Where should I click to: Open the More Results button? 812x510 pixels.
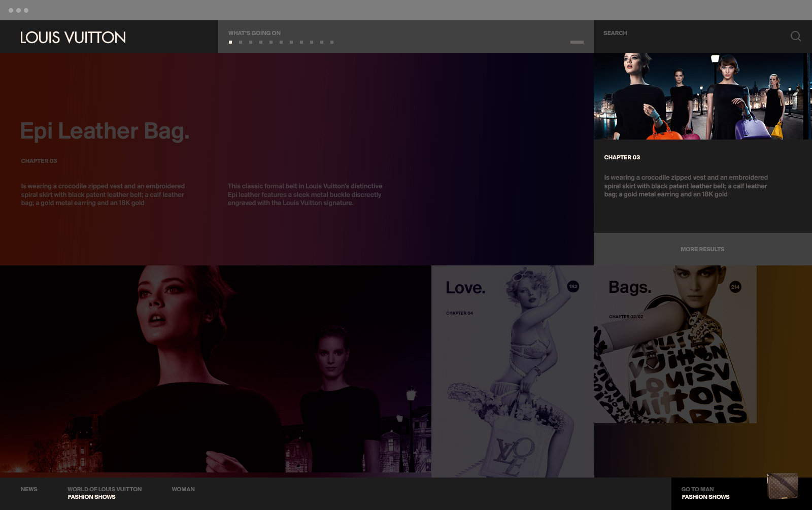tap(703, 249)
